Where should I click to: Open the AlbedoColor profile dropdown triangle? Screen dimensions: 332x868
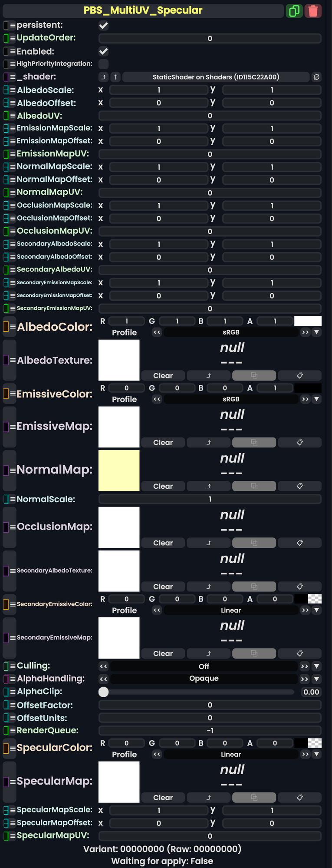point(317,332)
